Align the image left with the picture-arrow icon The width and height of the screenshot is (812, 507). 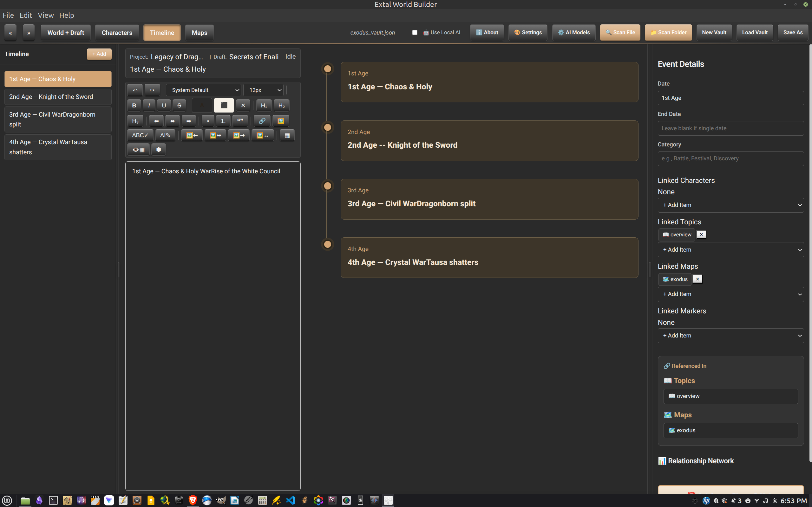192,136
